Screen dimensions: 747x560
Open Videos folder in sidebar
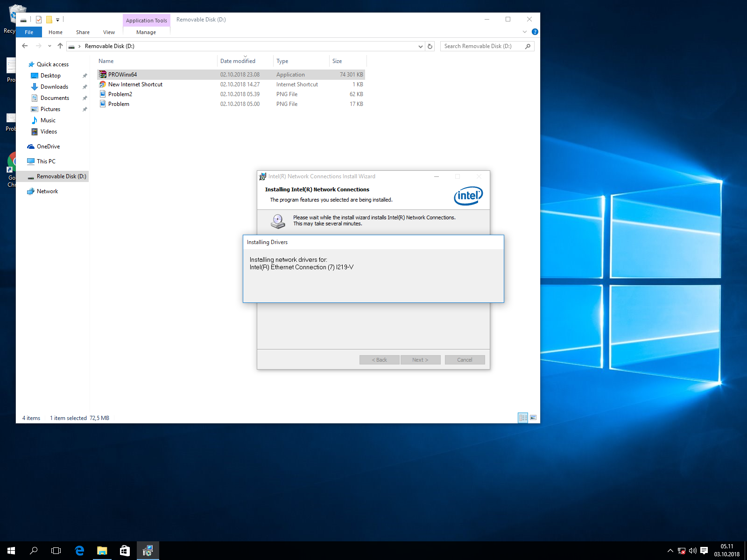[x=49, y=132]
